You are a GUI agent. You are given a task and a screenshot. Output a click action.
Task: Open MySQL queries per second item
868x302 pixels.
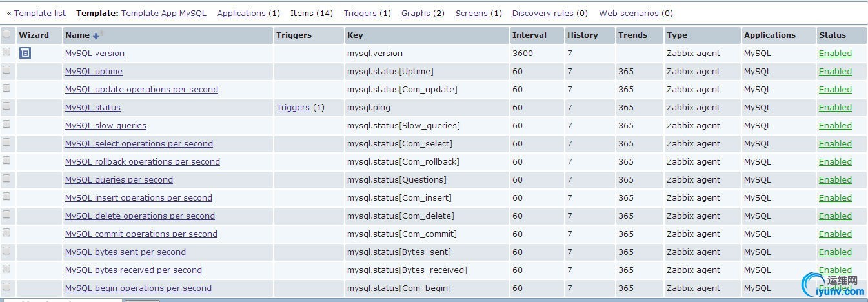119,180
